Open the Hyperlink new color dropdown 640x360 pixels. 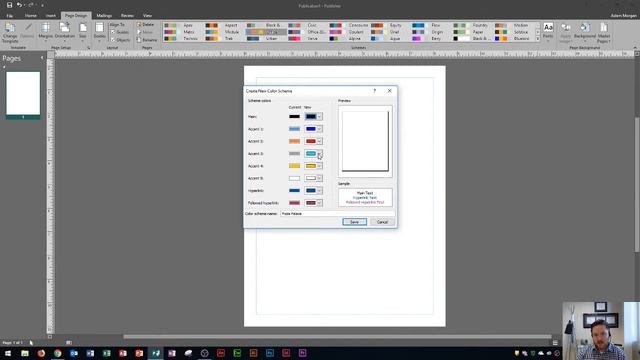[x=319, y=191]
